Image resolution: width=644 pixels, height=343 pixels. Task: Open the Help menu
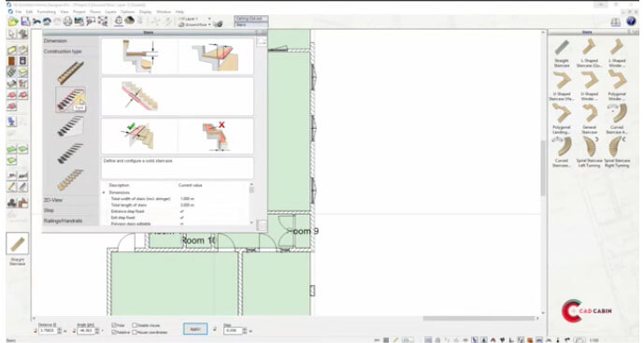pos(179,12)
